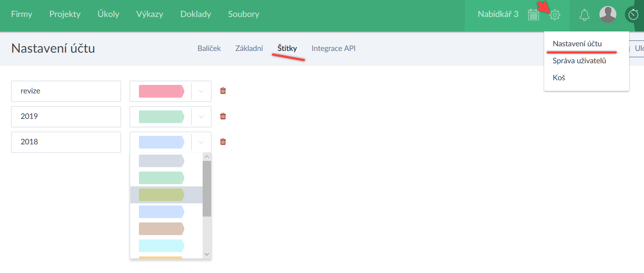Collapse color dropdown for 2018 label
644x273 pixels.
(x=201, y=142)
